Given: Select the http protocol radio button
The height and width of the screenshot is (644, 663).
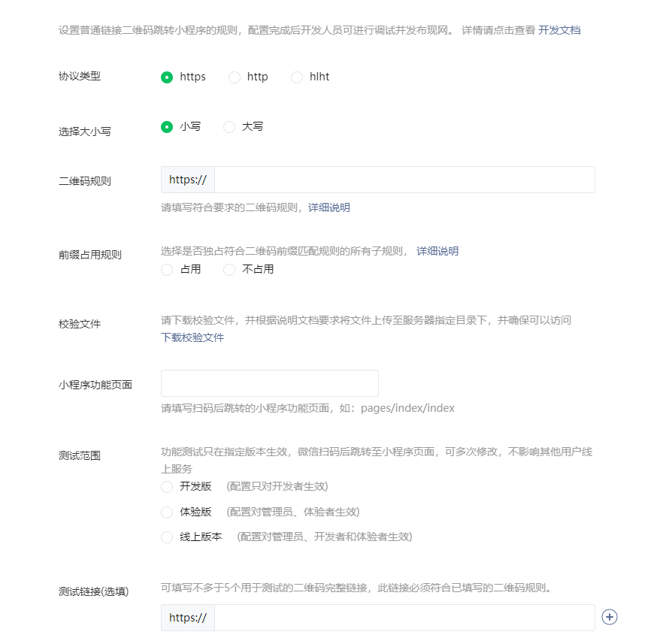Looking at the screenshot, I should pyautogui.click(x=235, y=77).
